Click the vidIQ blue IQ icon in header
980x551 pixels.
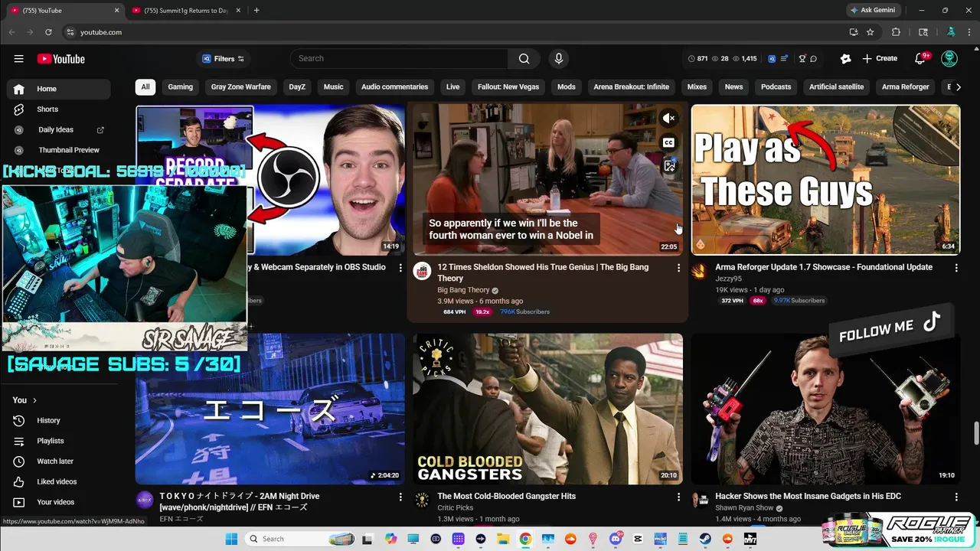pyautogui.click(x=772, y=59)
